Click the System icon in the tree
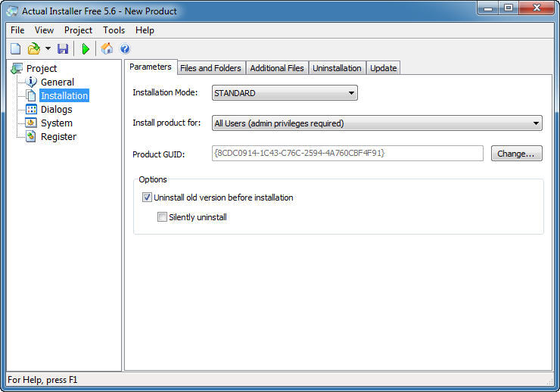Screen dimensions: 560x392 (31, 123)
